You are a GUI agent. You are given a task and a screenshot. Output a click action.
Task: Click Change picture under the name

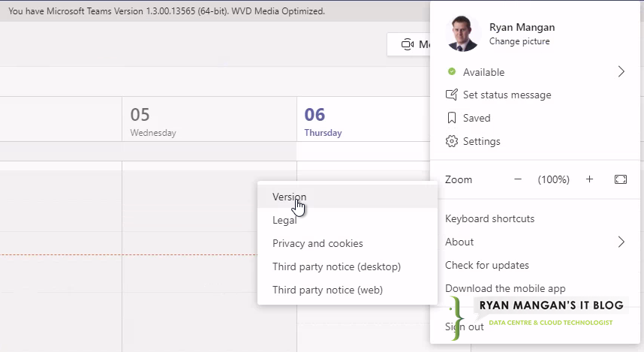[519, 41]
